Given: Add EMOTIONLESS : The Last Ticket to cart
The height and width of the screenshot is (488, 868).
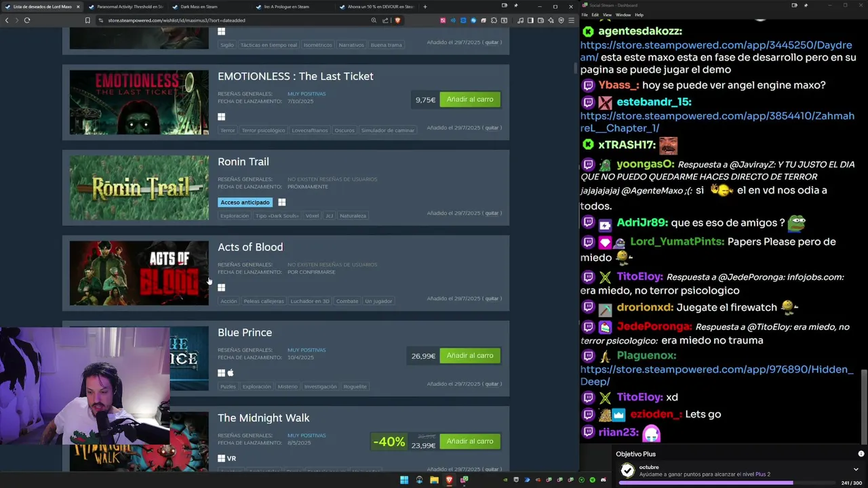Looking at the screenshot, I should pyautogui.click(x=470, y=100).
